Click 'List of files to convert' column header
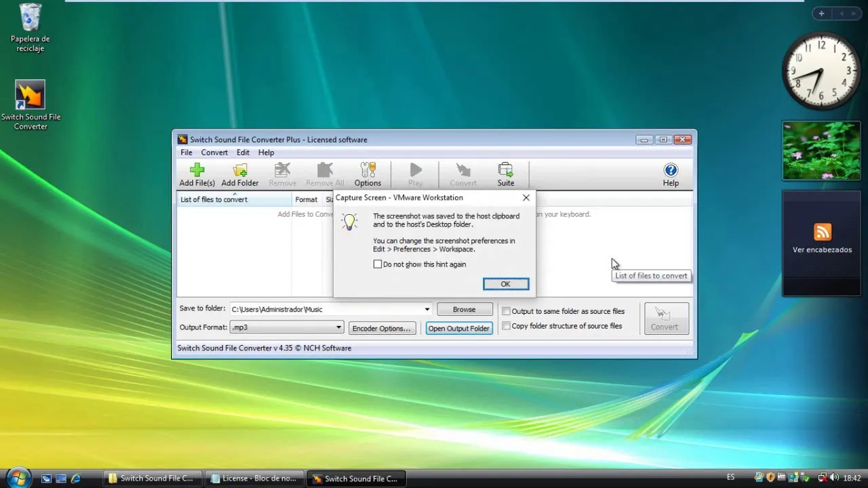868x488 pixels. (234, 199)
